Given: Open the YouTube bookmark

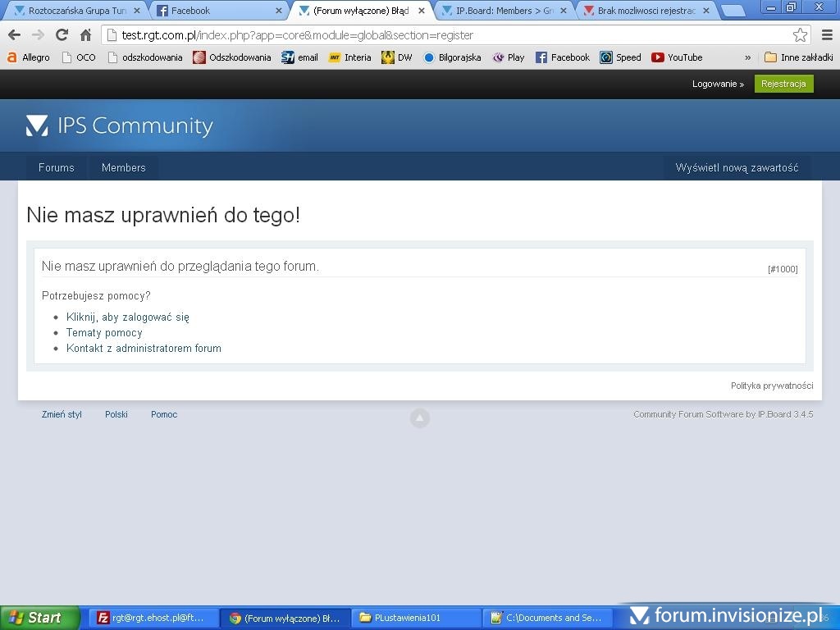Looking at the screenshot, I should pyautogui.click(x=677, y=57).
